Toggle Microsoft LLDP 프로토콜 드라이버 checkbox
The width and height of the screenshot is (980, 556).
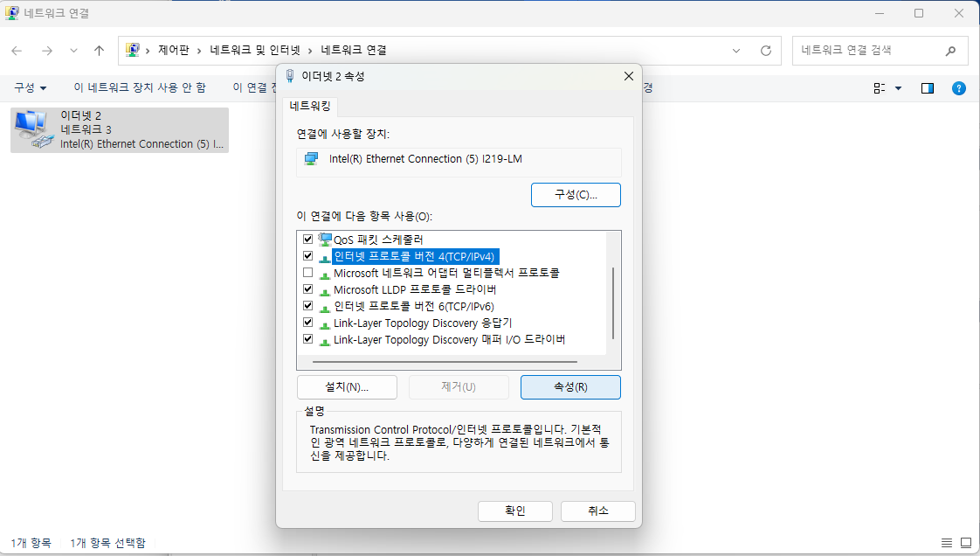point(307,289)
